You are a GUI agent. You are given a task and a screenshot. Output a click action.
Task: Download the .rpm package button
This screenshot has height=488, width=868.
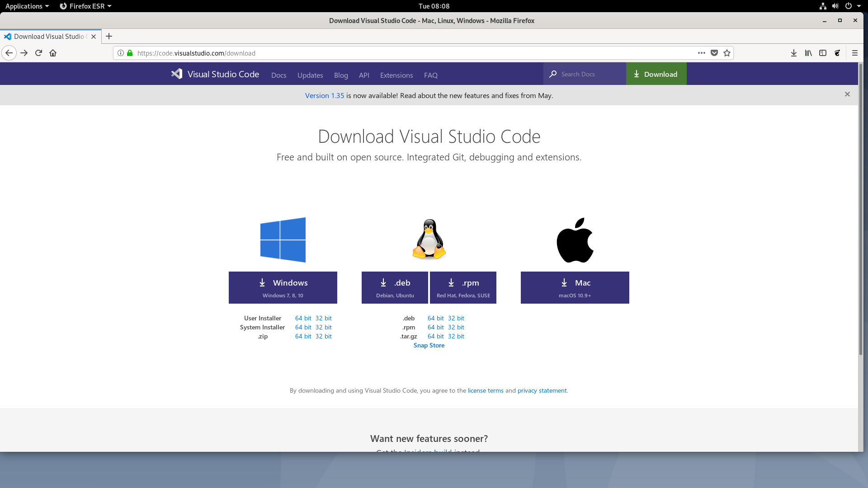coord(463,287)
